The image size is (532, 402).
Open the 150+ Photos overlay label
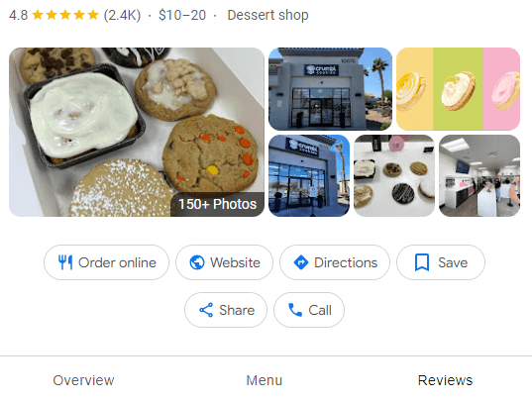point(218,204)
